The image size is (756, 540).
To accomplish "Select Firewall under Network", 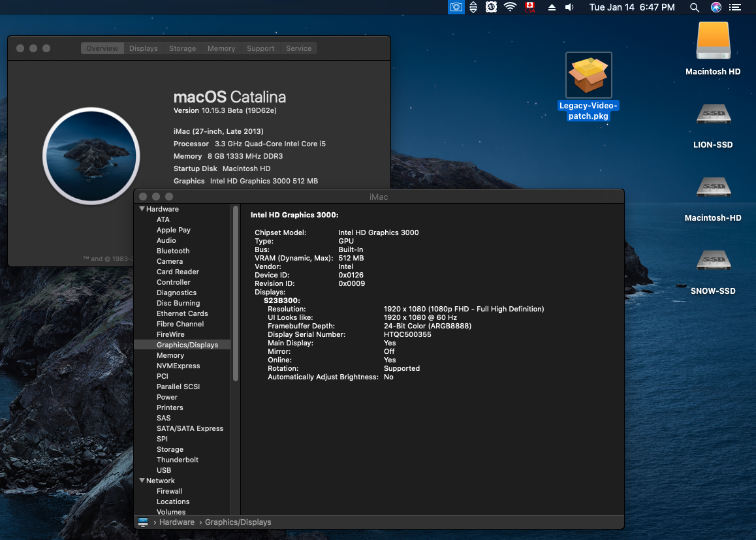I will [170, 491].
